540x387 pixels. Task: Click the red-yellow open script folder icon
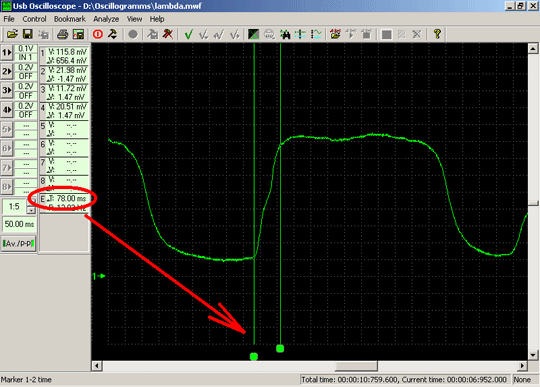click(x=335, y=34)
